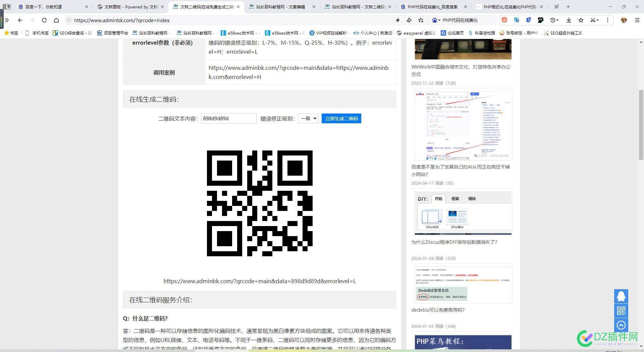This screenshot has height=352, width=644.
Task: Open a new browser tab
Action: pyautogui.click(x=568, y=7)
